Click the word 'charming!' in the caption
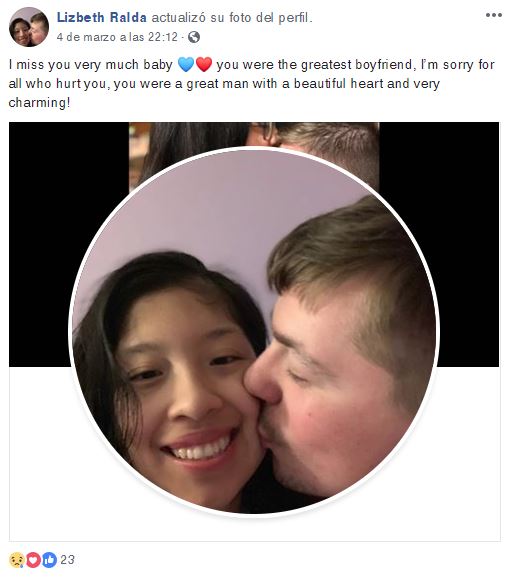The image size is (510, 577). click(39, 103)
